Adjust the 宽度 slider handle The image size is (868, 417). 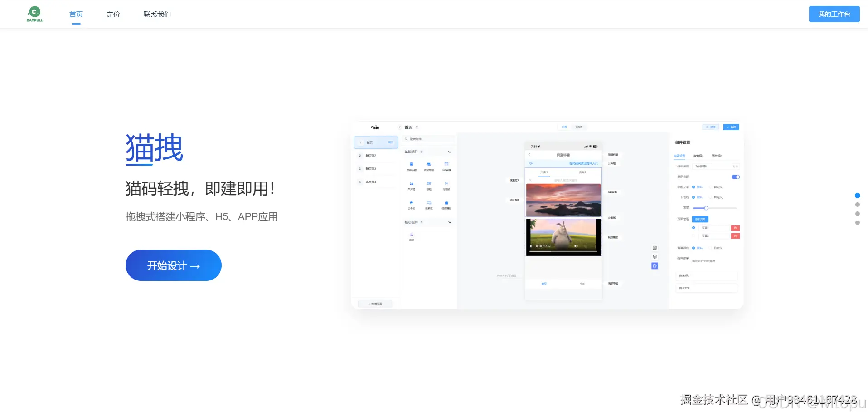click(706, 208)
